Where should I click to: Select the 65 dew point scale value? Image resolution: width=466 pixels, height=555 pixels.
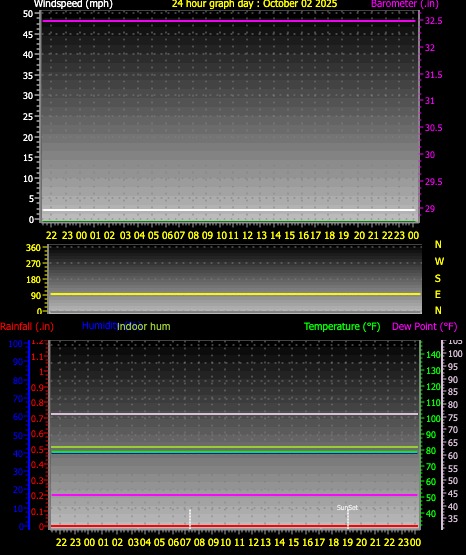pyautogui.click(x=453, y=443)
